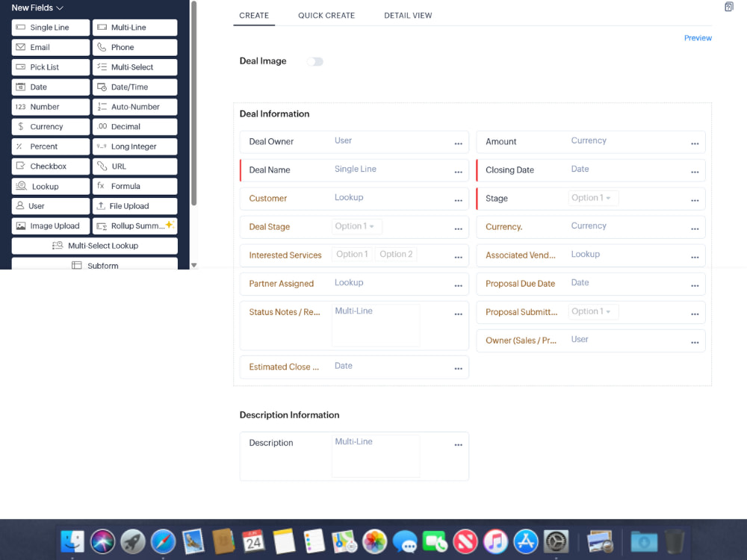Select the Single Line field type
Screen dimensions: 747x560
pos(51,28)
